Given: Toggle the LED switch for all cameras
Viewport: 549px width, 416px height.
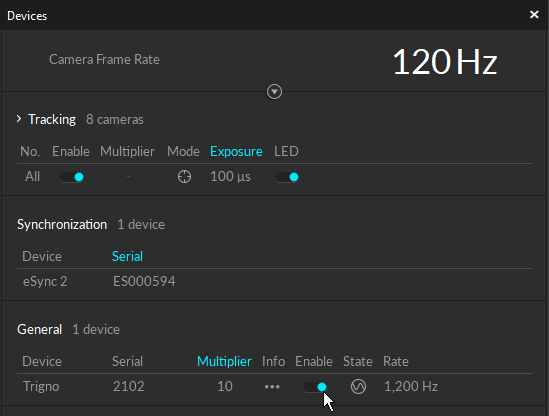Looking at the screenshot, I should pyautogui.click(x=287, y=177).
